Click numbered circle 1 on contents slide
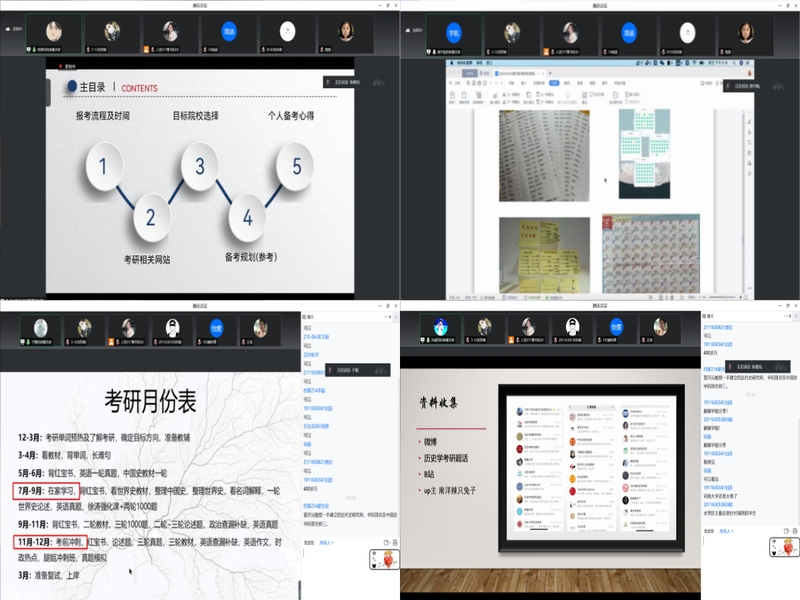Viewport: 800px width, 600px height. pos(104,167)
